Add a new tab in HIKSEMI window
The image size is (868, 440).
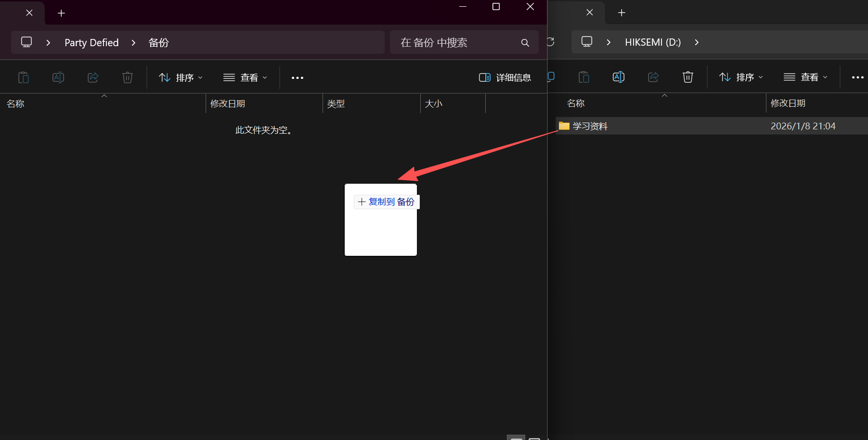tap(622, 13)
